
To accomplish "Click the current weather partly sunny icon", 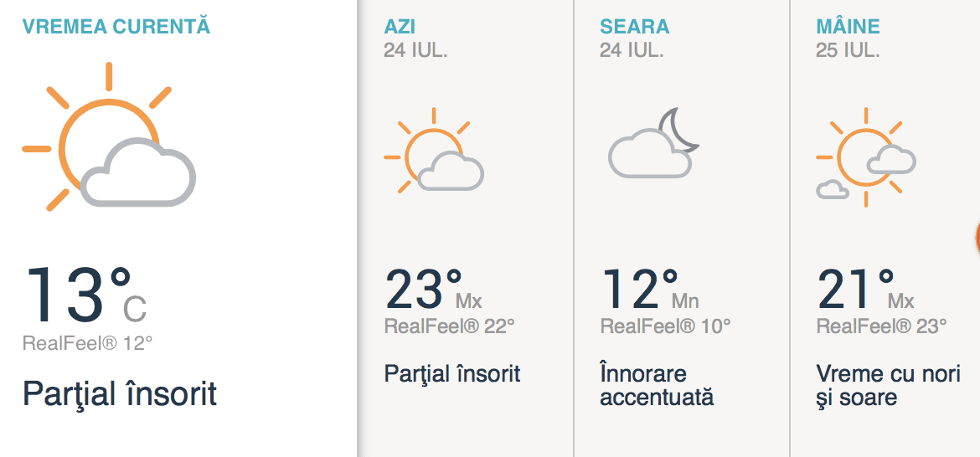I will [x=109, y=138].
